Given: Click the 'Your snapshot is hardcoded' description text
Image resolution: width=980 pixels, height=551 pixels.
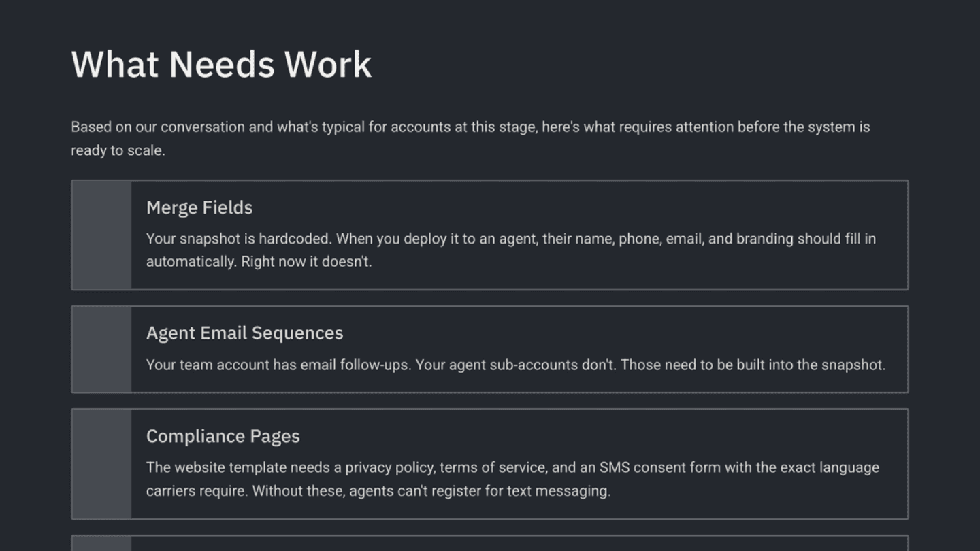Looking at the screenshot, I should click(511, 250).
